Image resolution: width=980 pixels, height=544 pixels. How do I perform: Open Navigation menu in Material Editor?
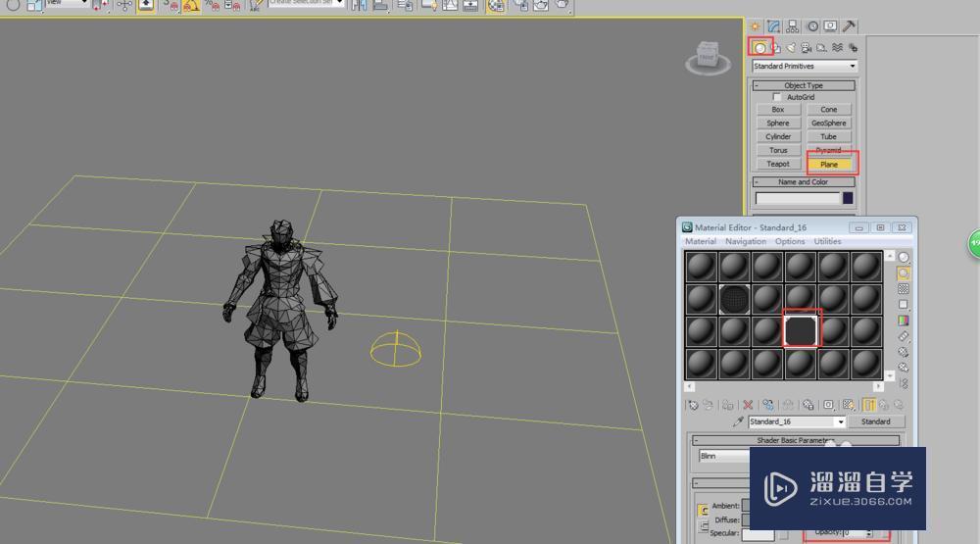pyautogui.click(x=746, y=241)
